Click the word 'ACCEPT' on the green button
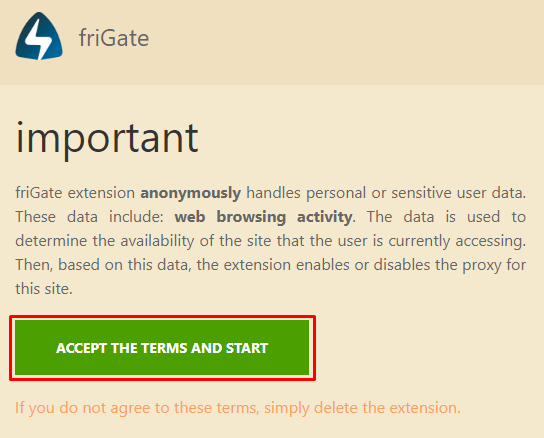This screenshot has height=438, width=544. [x=81, y=348]
